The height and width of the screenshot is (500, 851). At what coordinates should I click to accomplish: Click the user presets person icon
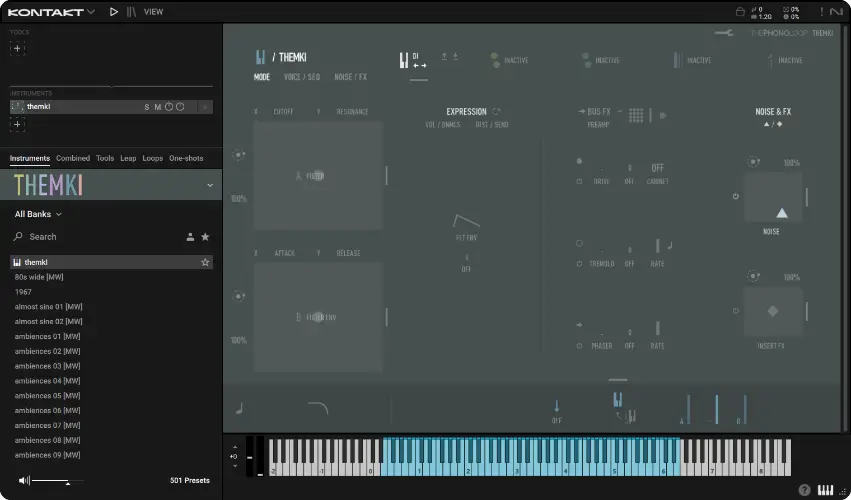190,237
